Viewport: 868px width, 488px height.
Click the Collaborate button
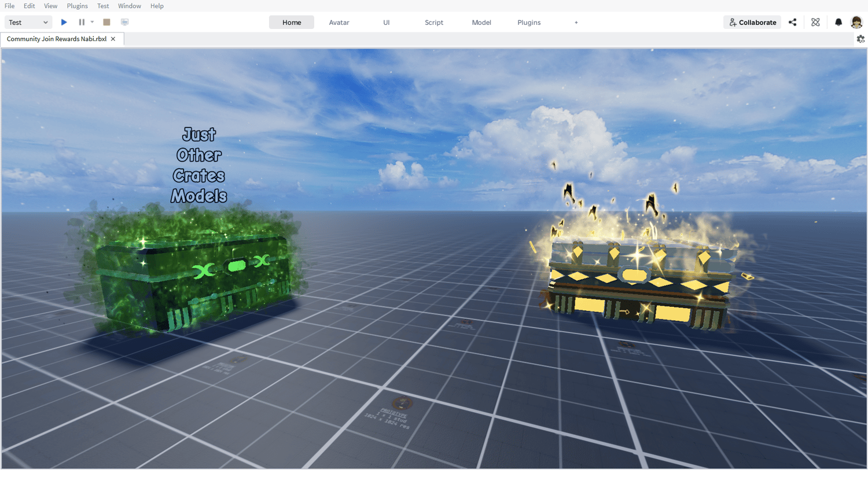(x=752, y=22)
